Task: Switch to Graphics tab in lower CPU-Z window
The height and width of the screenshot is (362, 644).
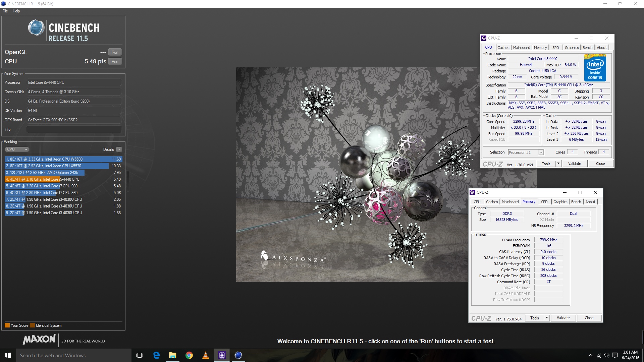Action: (x=560, y=202)
